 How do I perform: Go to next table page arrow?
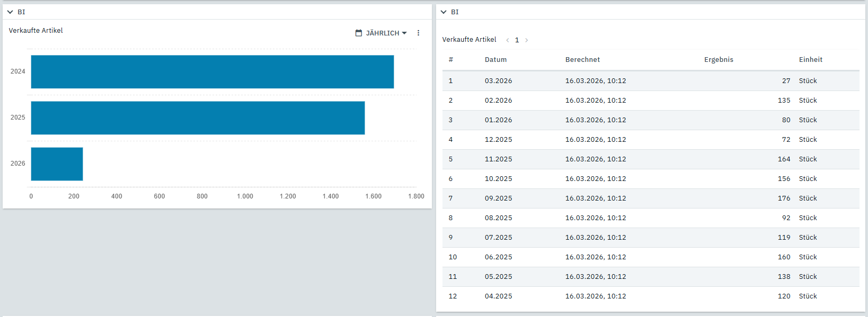526,40
